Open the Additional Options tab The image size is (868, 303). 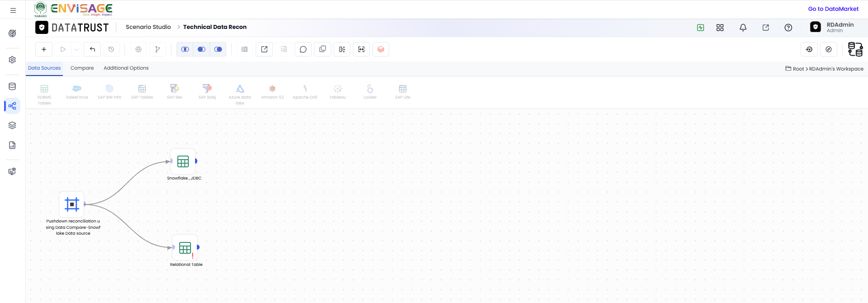(126, 68)
